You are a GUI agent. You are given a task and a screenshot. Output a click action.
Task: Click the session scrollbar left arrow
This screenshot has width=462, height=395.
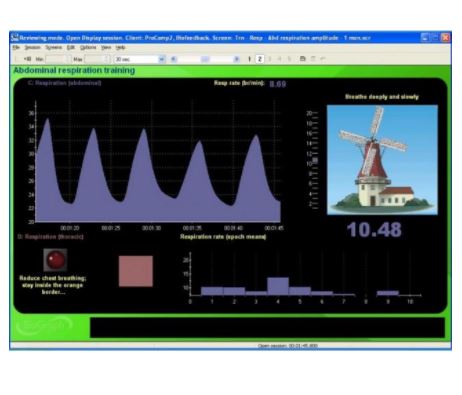coord(173,59)
